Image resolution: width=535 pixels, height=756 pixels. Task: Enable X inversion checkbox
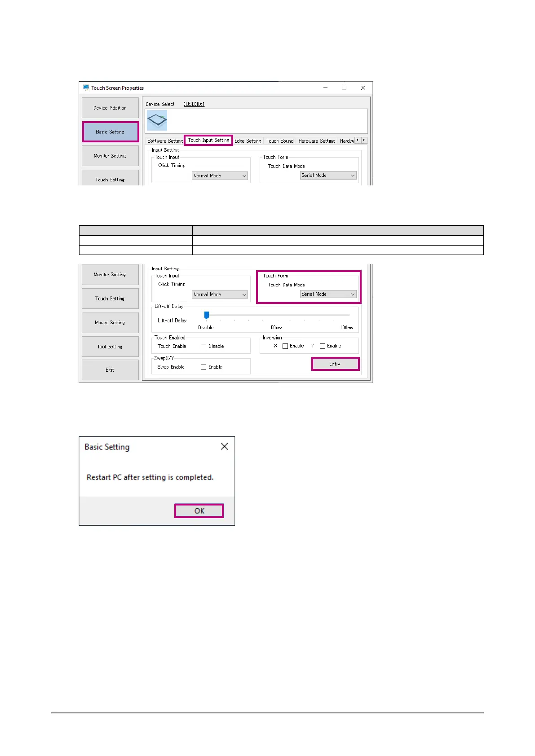pos(285,346)
